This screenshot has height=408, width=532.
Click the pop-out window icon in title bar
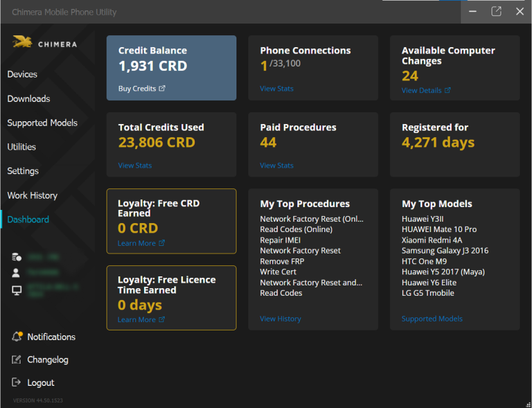(x=496, y=12)
